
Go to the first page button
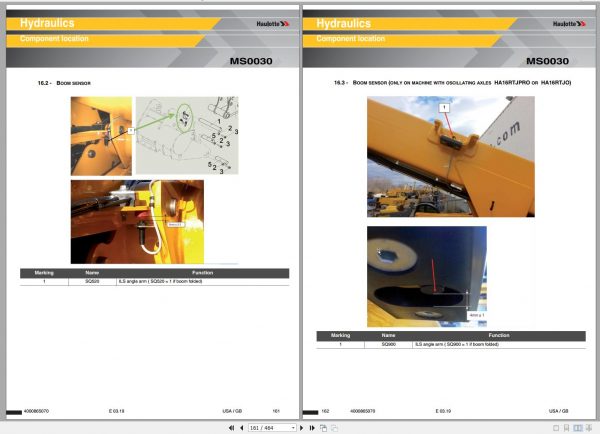point(232,428)
